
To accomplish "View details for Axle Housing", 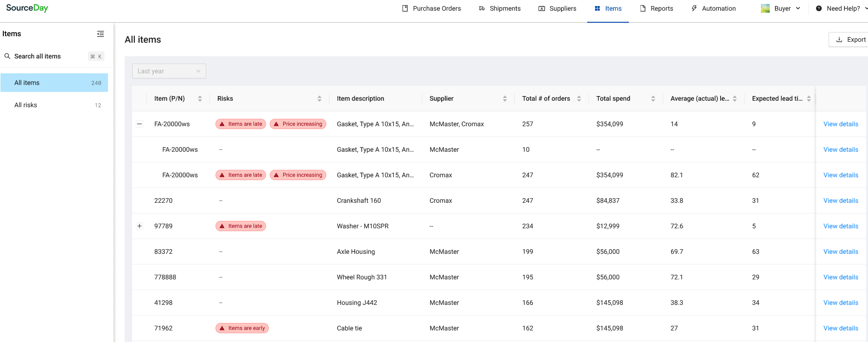I will coord(841,252).
